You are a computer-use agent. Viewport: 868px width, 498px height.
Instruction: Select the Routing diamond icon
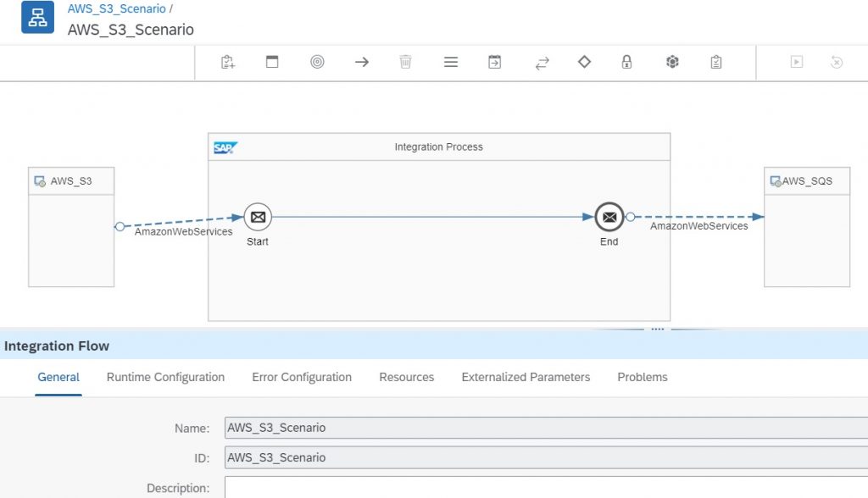tap(584, 62)
